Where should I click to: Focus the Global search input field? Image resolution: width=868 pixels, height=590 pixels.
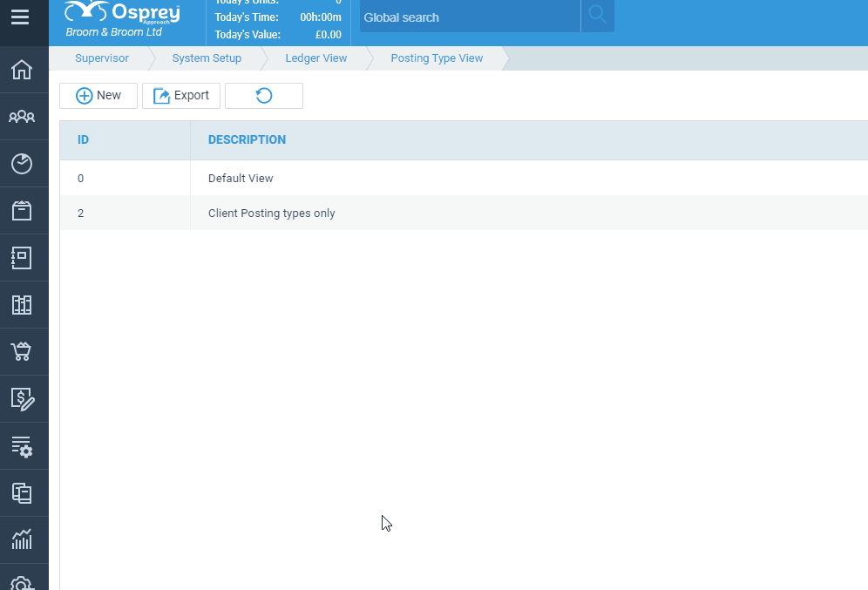[470, 16]
